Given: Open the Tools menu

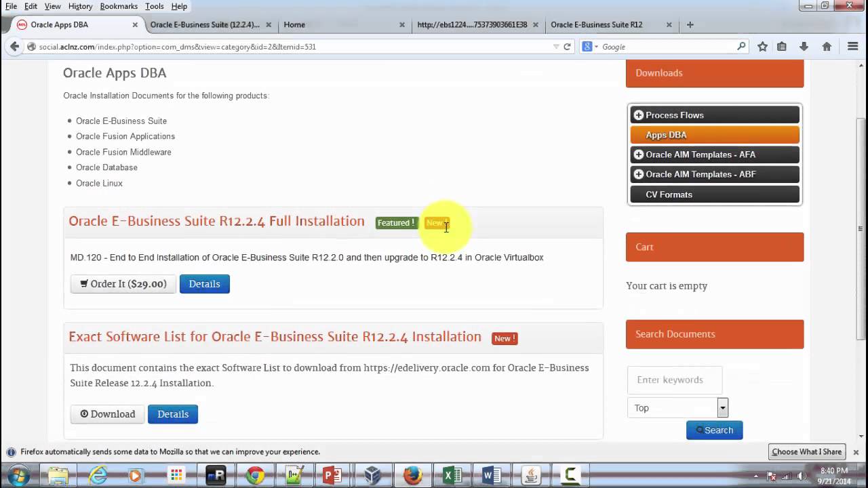Looking at the screenshot, I should tap(155, 6).
